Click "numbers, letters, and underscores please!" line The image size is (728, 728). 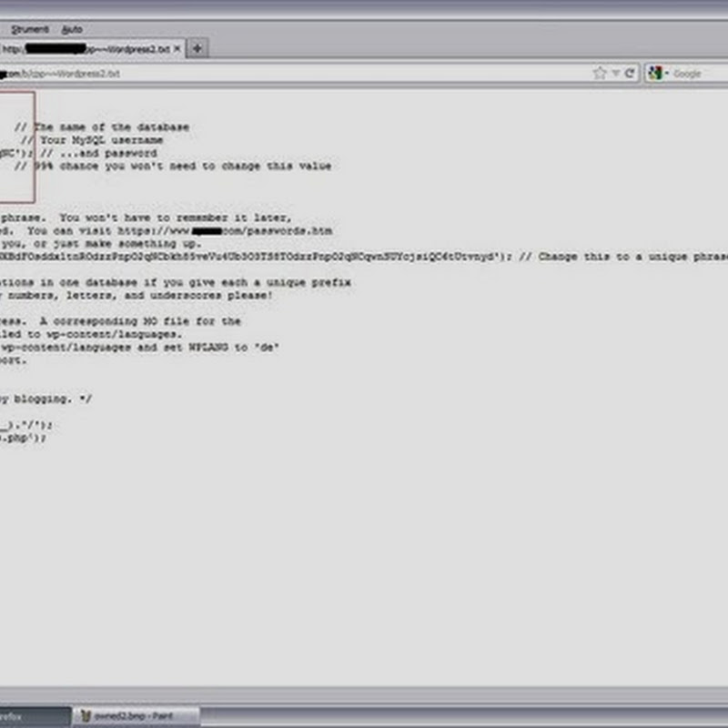tap(136, 295)
